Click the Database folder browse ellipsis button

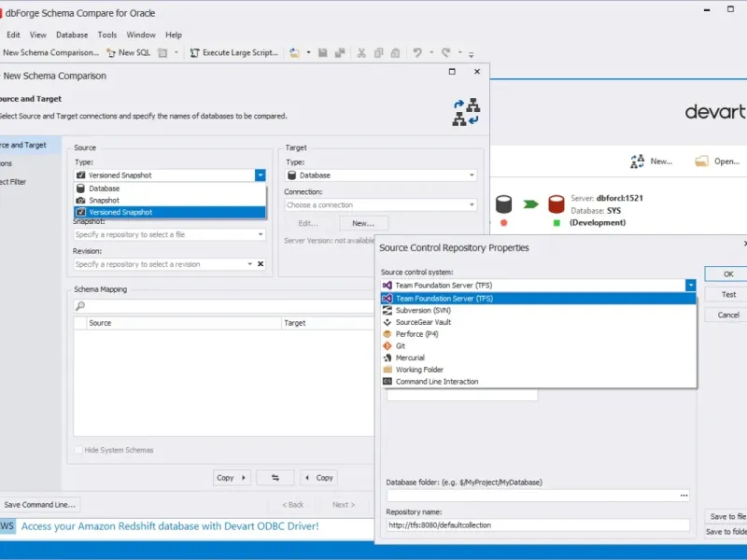[x=684, y=496]
